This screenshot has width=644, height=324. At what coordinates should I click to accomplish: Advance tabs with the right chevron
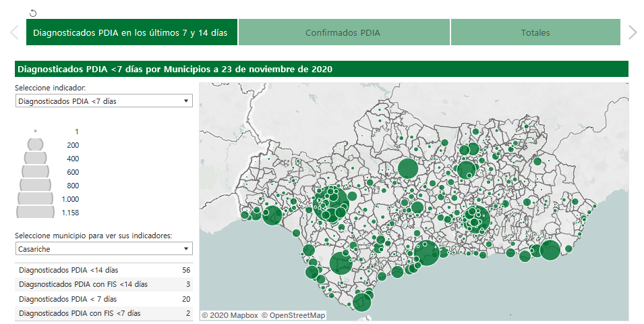point(632,32)
